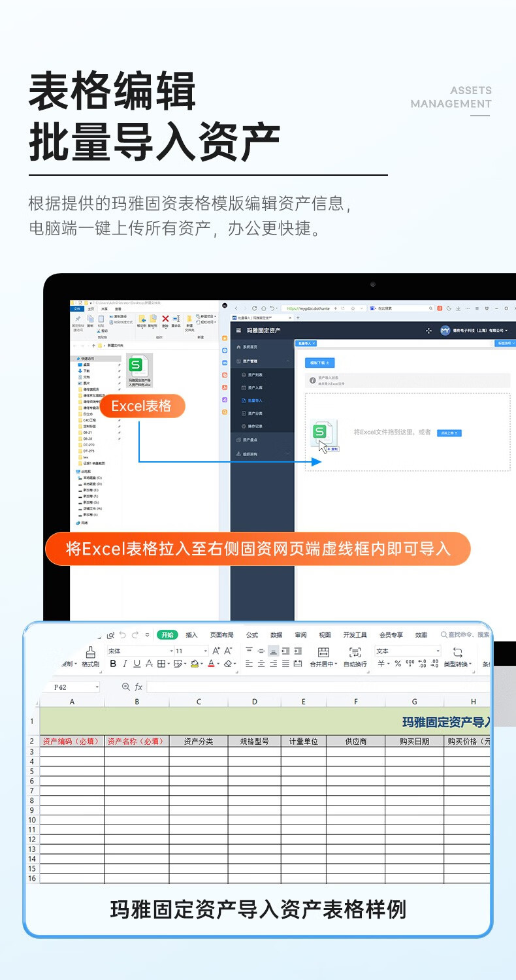Click the fullscreen icon in web header

pyautogui.click(x=428, y=331)
